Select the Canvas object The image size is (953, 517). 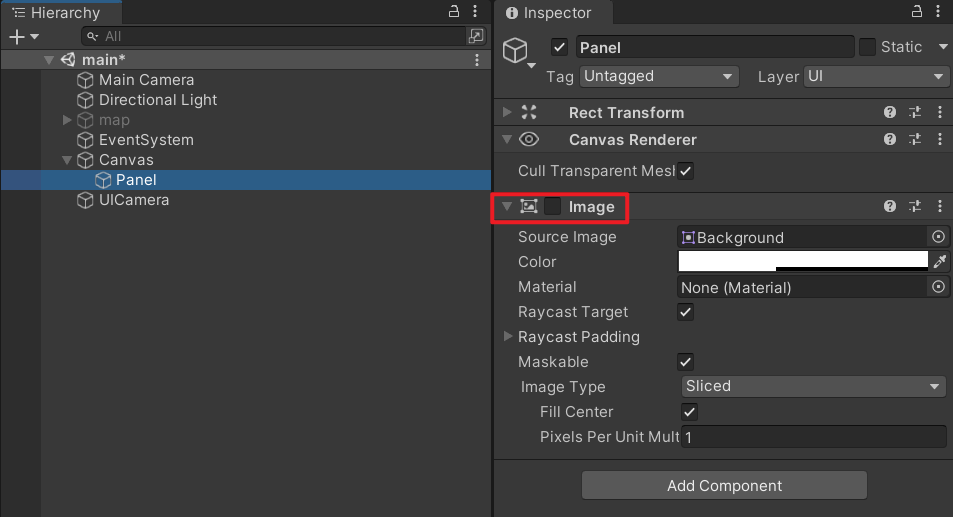pyautogui.click(x=126, y=160)
